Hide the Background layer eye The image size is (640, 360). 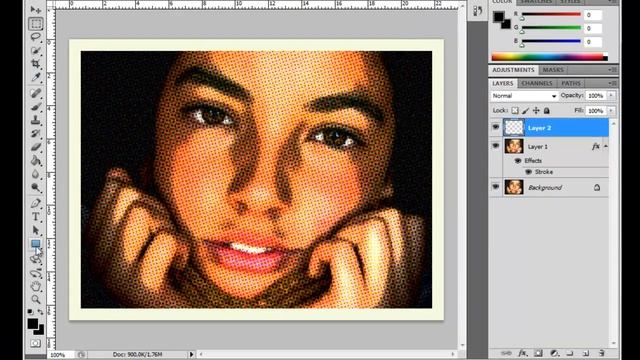pyautogui.click(x=496, y=187)
